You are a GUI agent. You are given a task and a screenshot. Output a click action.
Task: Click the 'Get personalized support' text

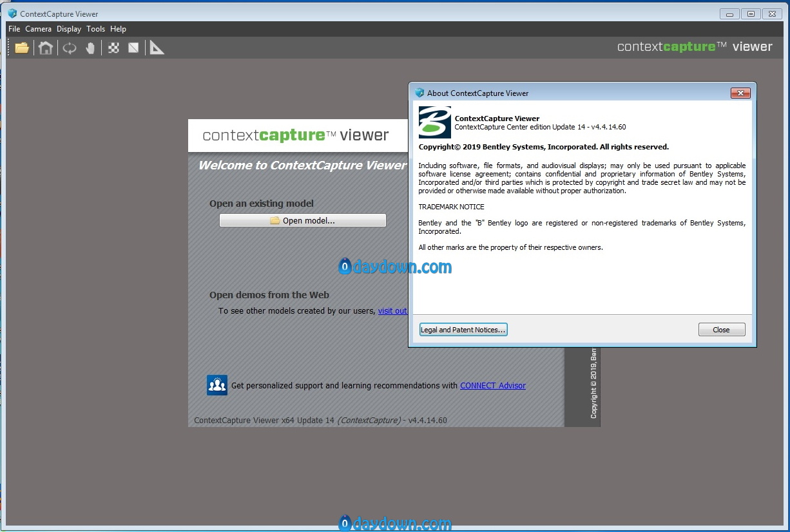pos(344,386)
